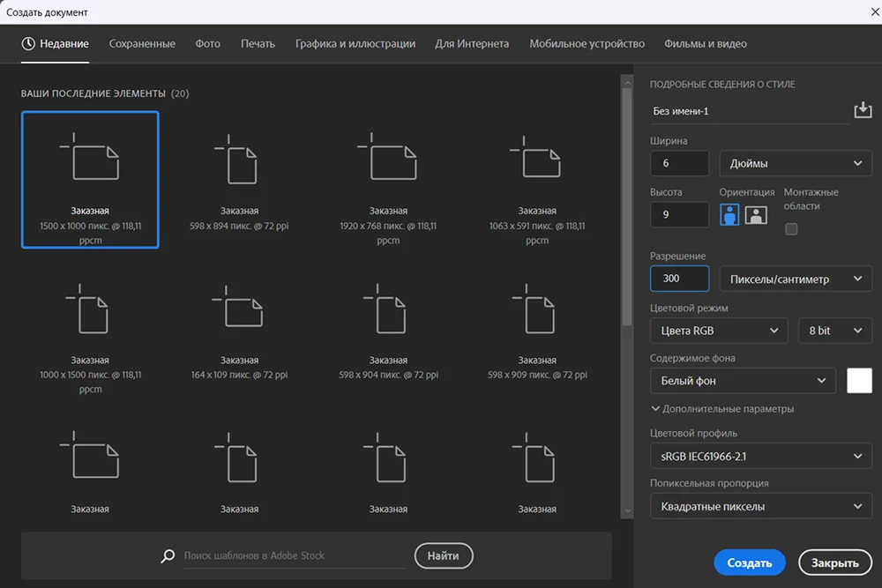Click the Создать button
Viewport: 882px width, 588px height.
[x=749, y=562]
